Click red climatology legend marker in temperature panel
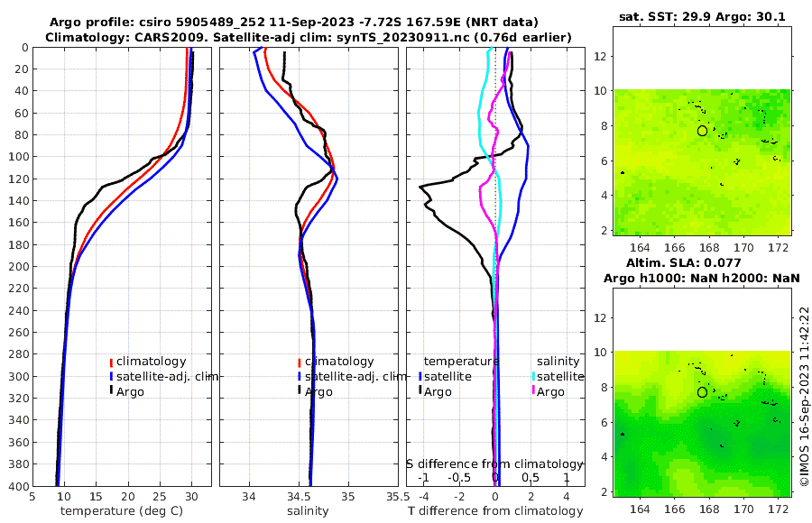 click(x=111, y=362)
